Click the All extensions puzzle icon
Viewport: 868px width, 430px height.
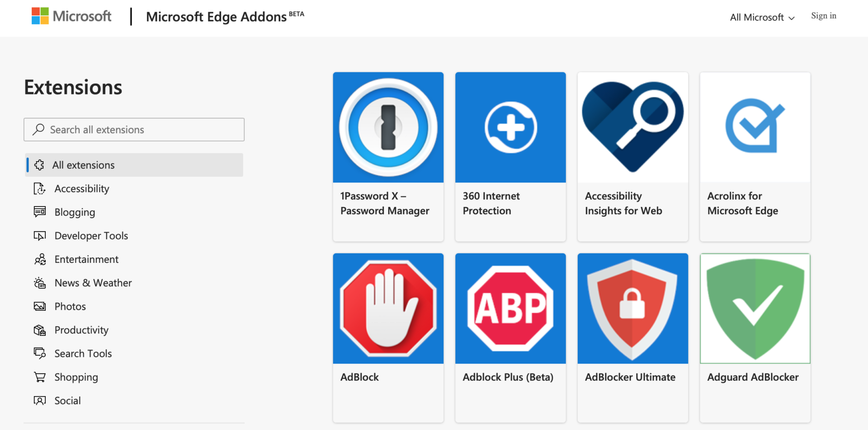tap(39, 165)
